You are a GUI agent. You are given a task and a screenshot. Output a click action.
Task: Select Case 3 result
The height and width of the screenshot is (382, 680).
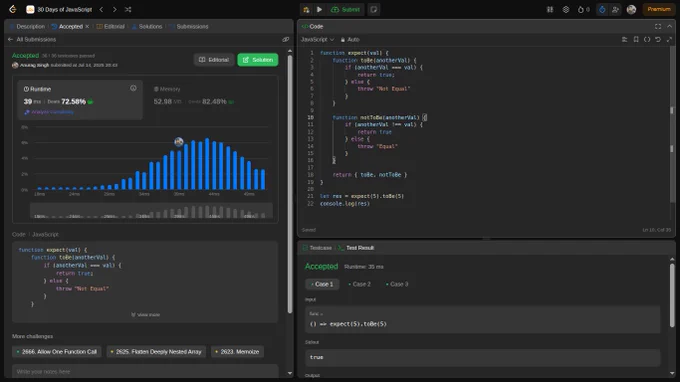coord(397,284)
